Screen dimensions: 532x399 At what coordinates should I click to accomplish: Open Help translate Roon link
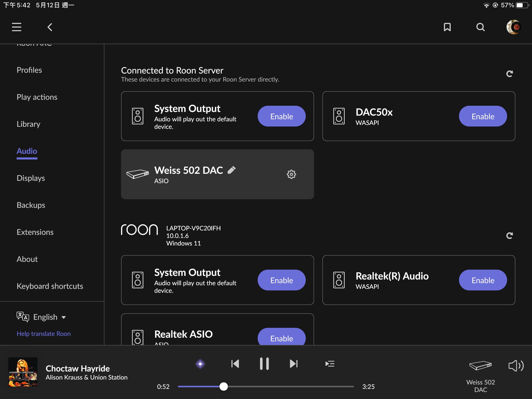pos(44,334)
